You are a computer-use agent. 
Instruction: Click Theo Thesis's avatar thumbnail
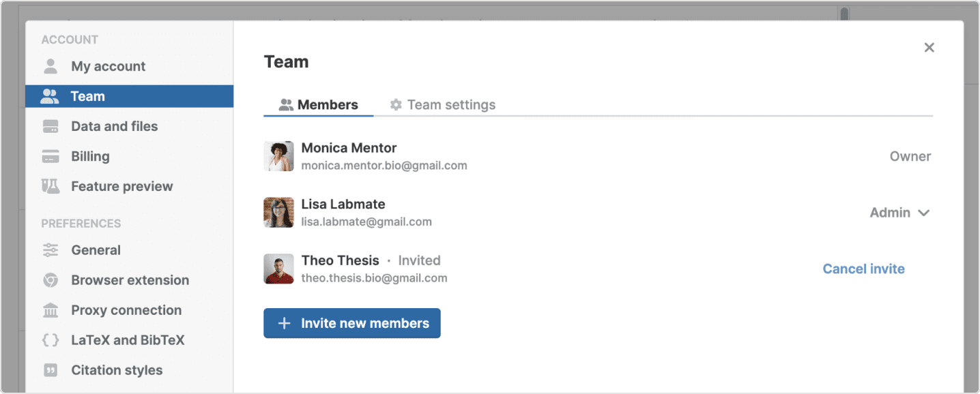coord(278,269)
